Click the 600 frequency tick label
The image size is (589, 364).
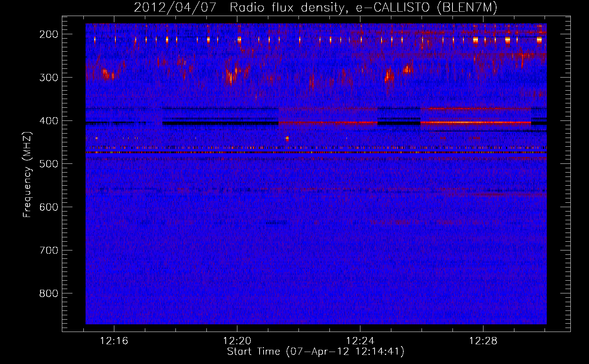[x=49, y=207]
